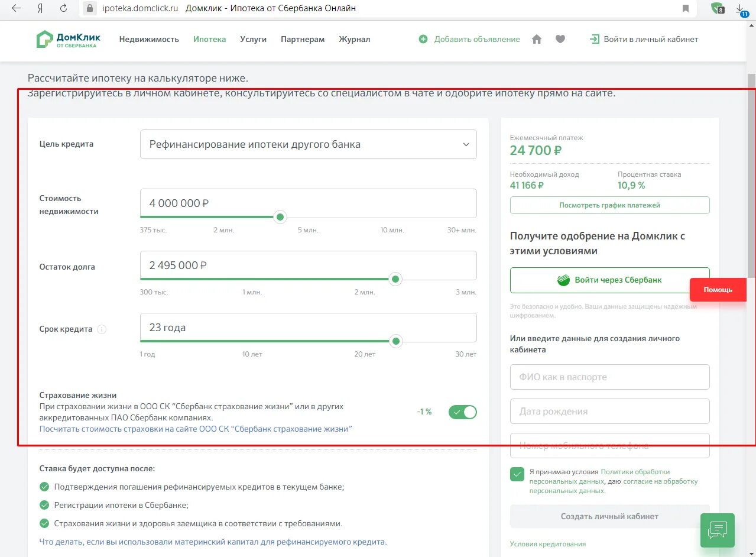Click the Создать личный кабинет button
Screen dimensions: 756x557
click(610, 516)
